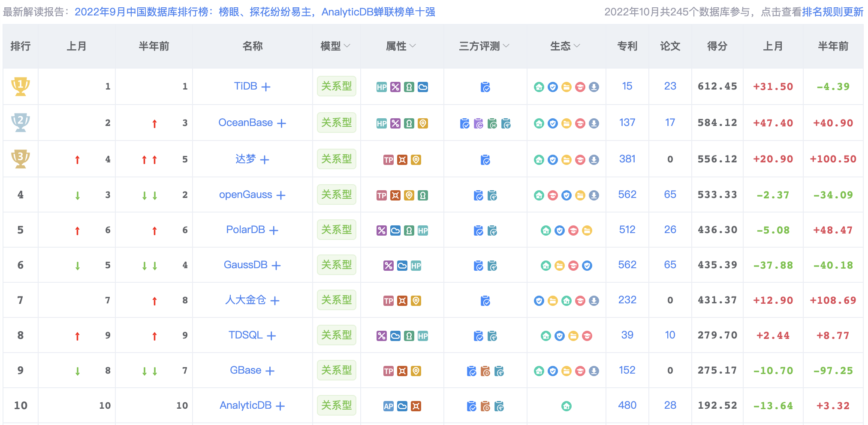The width and height of the screenshot is (868, 425).
Task: Click the clipboard evaluation icon in TiDB row
Action: pyautogui.click(x=485, y=87)
